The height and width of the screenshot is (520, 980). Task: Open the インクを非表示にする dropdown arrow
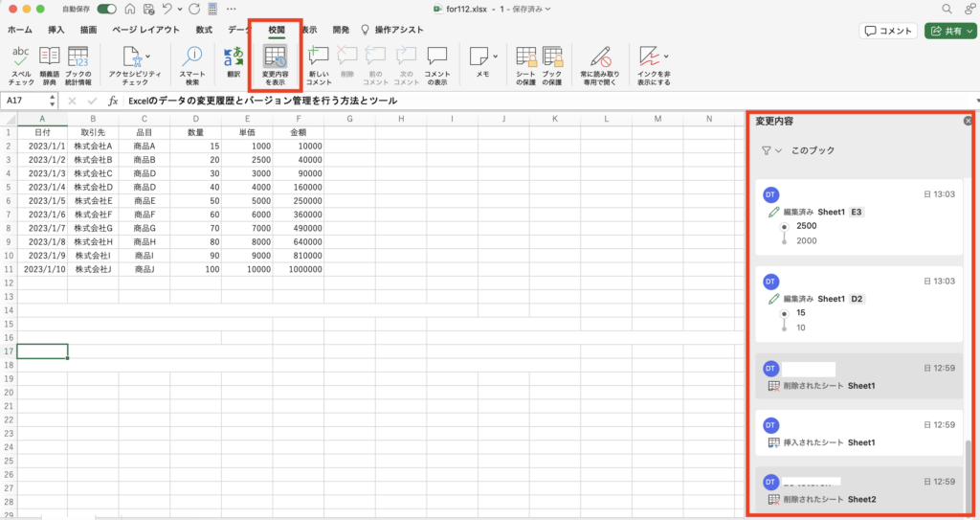tap(666, 57)
